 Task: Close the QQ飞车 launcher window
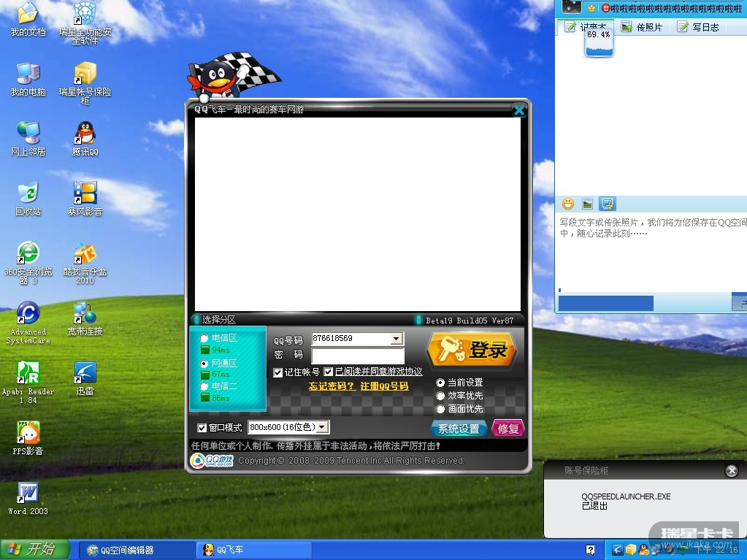tap(518, 111)
